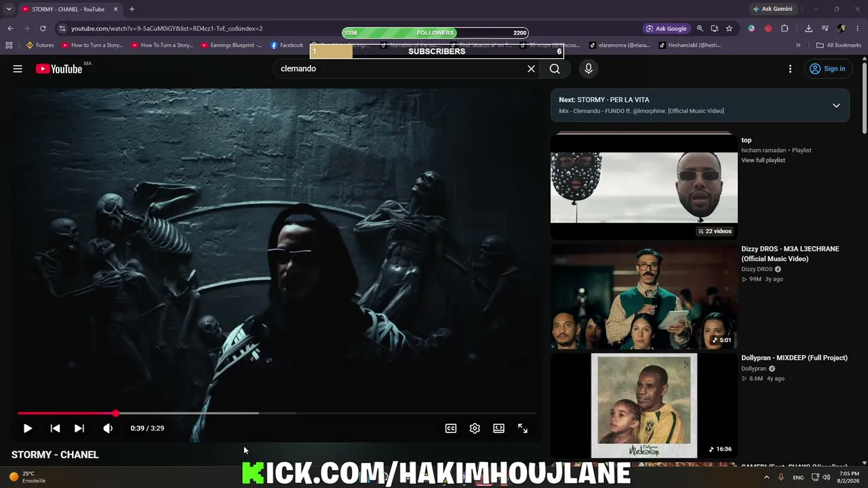Open the player settings gear
This screenshot has width=868, height=488.
475,428
